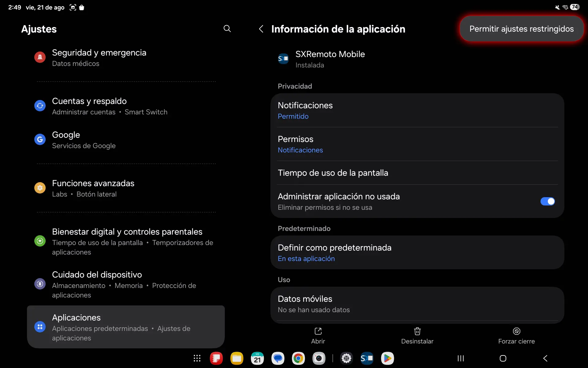Screen dimensions: 588x368
Task: Open Google services settings
Action: coord(126,140)
